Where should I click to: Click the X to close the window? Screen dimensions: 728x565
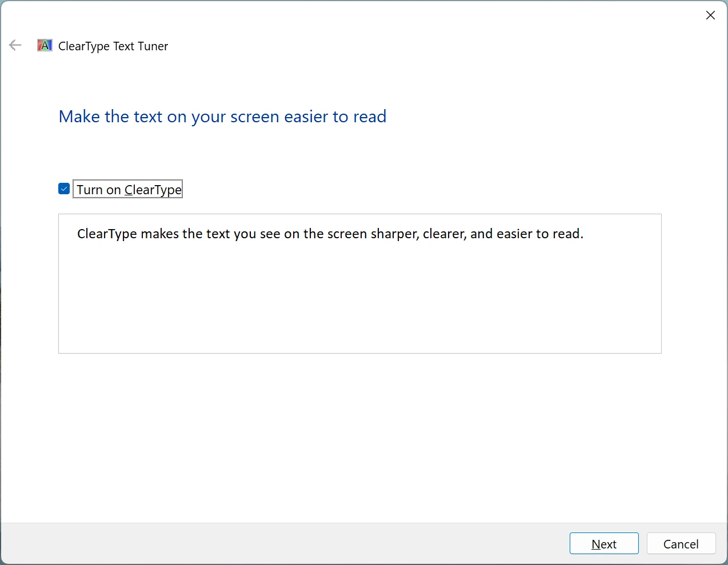pyautogui.click(x=710, y=15)
